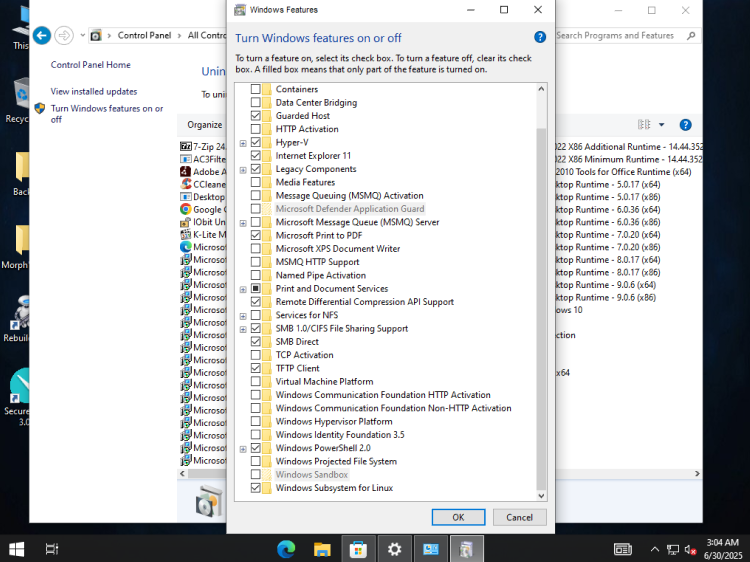
Task: Click the search magnifier in Programs and Features
Action: click(691, 35)
